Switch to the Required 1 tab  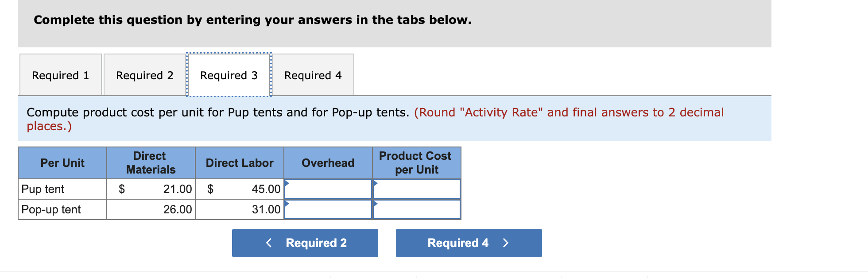[x=60, y=75]
